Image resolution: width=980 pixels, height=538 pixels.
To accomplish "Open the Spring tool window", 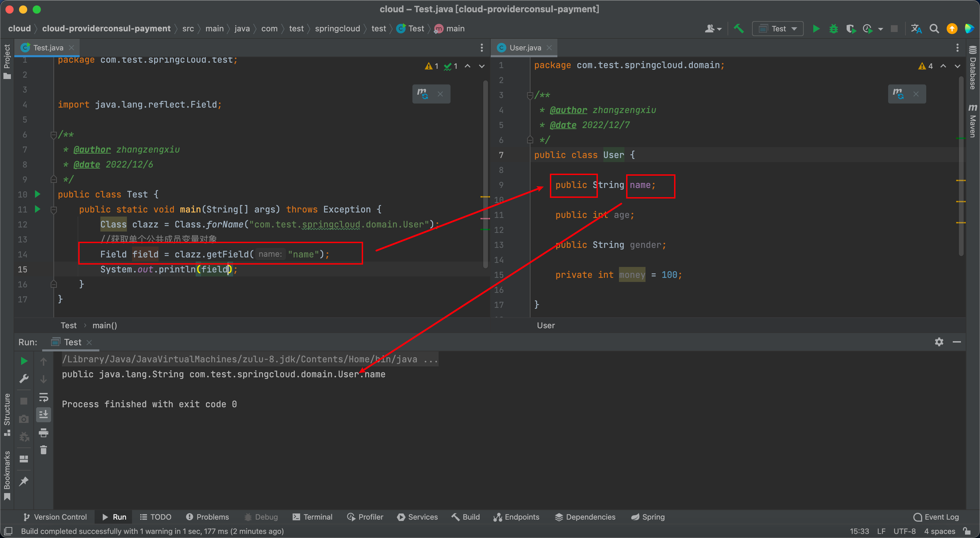I will click(648, 517).
